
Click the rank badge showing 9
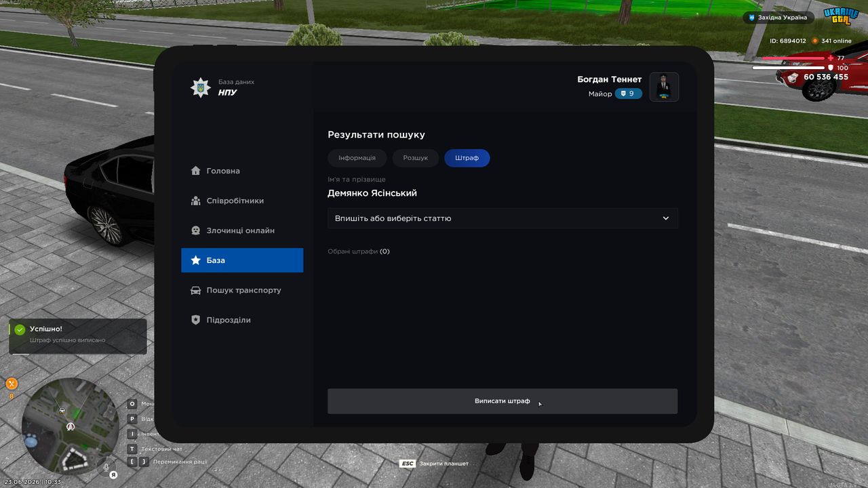(x=629, y=94)
